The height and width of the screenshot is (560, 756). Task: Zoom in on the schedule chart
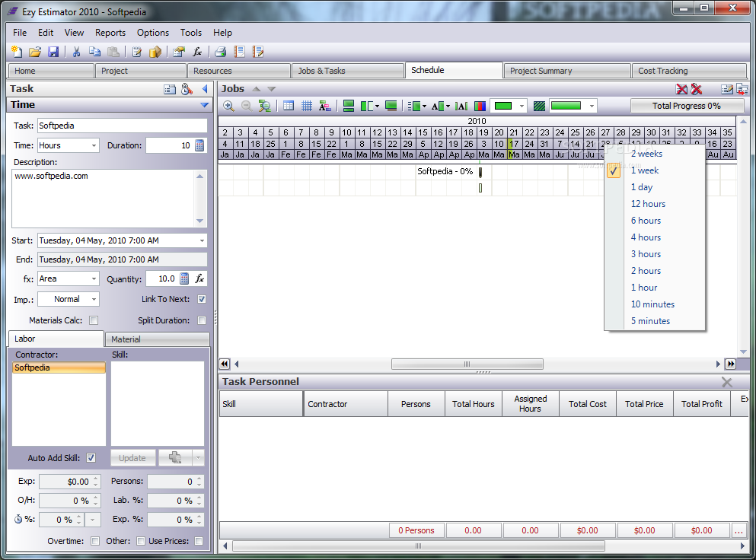pos(228,106)
